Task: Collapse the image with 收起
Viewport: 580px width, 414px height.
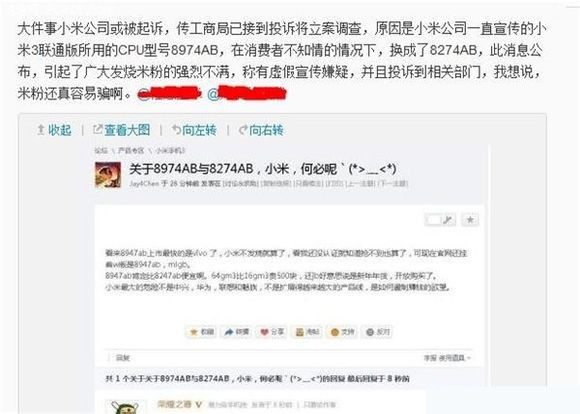Action: point(54,130)
